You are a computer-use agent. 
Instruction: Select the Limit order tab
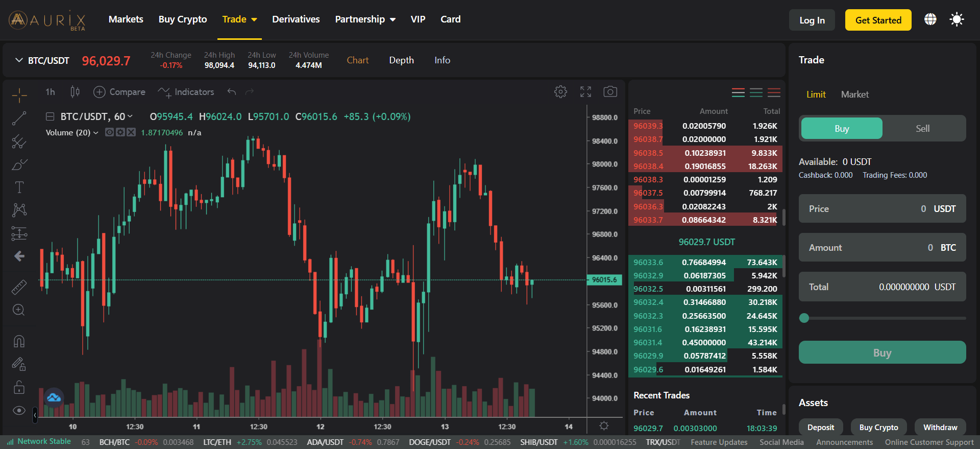tap(816, 94)
